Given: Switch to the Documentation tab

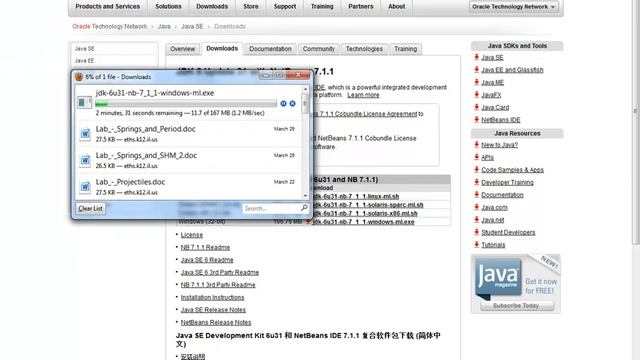Looking at the screenshot, I should 270,49.
